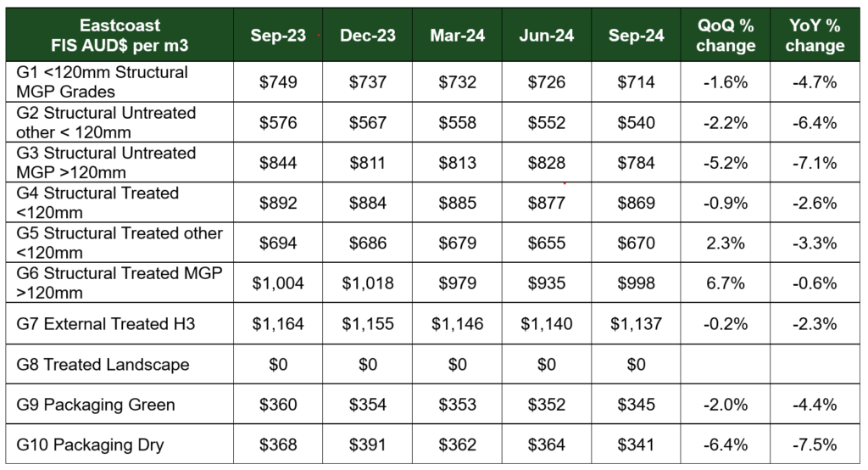The height and width of the screenshot is (470, 868).
Task: Select the -7.5% YoY change value
Action: (x=815, y=445)
